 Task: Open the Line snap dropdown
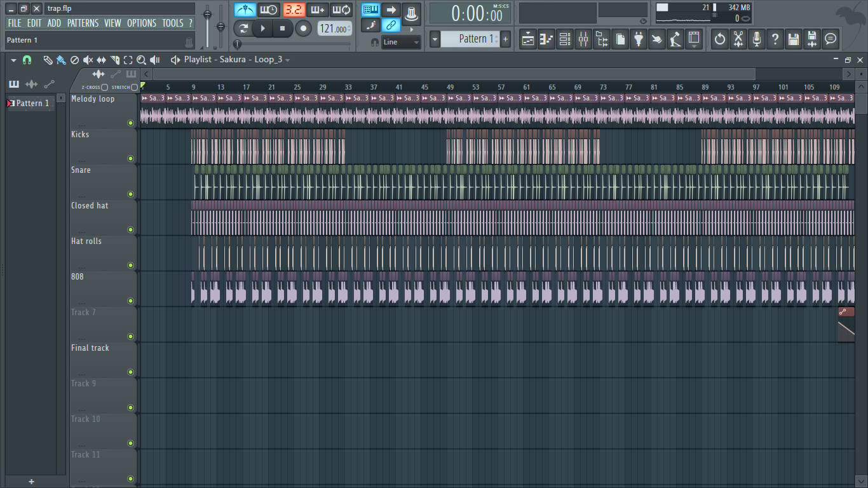pos(402,42)
